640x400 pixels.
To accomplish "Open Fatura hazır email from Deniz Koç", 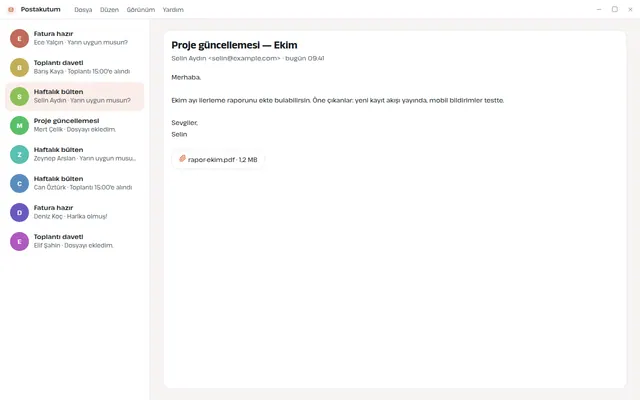I will point(75,212).
